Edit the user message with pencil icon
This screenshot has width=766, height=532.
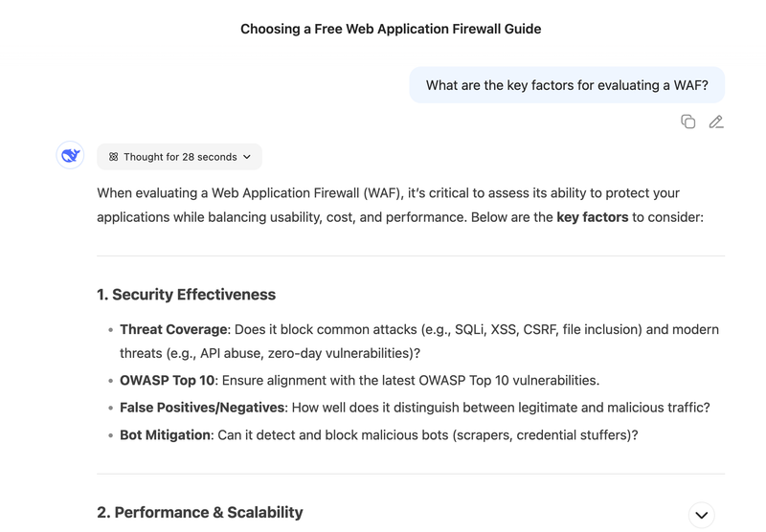point(716,122)
